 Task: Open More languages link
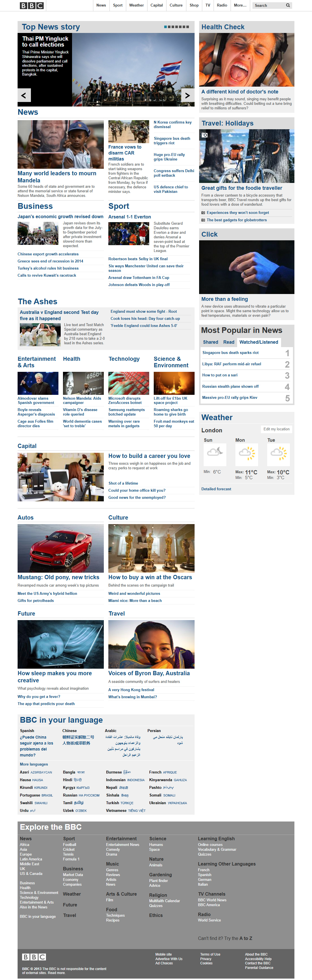(34, 764)
